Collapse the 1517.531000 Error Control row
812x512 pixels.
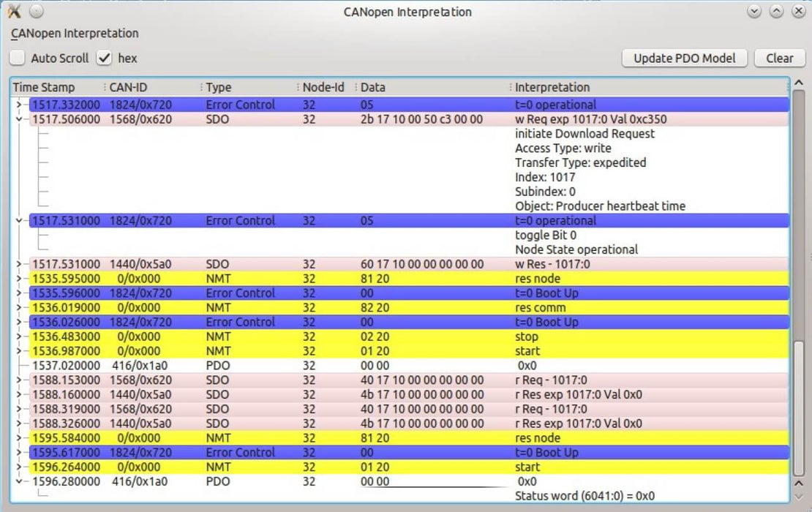point(19,221)
